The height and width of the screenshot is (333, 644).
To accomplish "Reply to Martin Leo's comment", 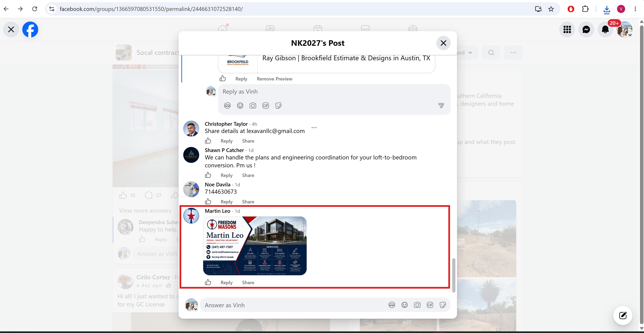I will point(227,282).
